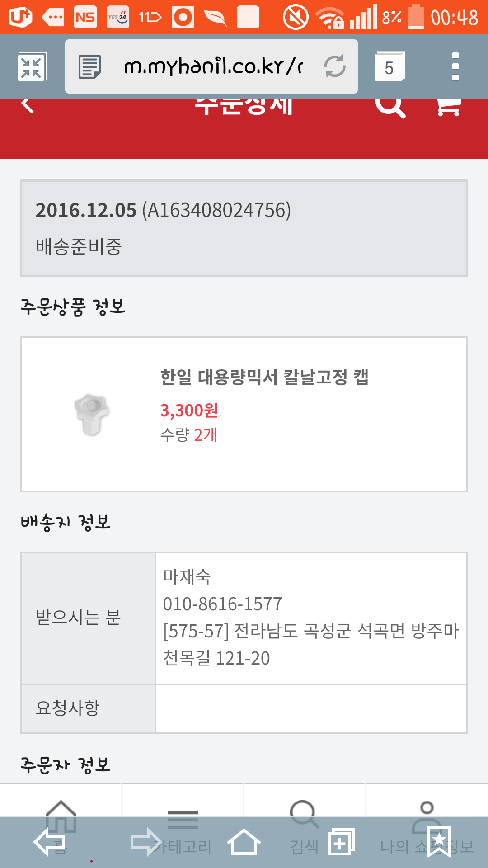Image resolution: width=488 pixels, height=868 pixels.
Task: Open reader mode icon in address bar
Action: [x=89, y=67]
